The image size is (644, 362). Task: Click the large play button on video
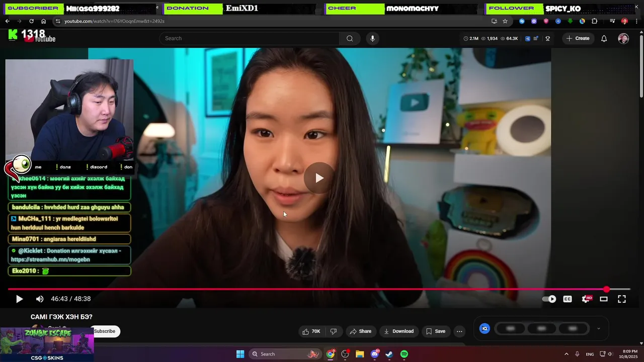[319, 178]
